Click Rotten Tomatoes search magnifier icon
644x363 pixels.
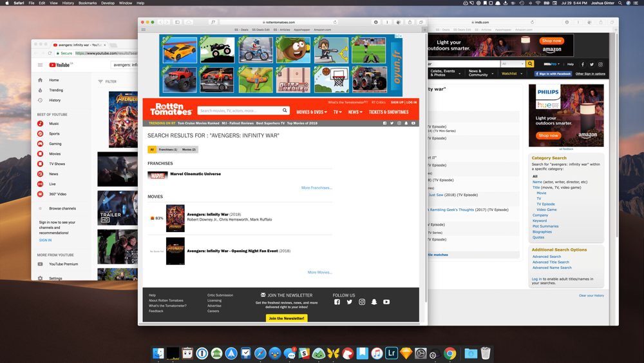click(x=285, y=111)
